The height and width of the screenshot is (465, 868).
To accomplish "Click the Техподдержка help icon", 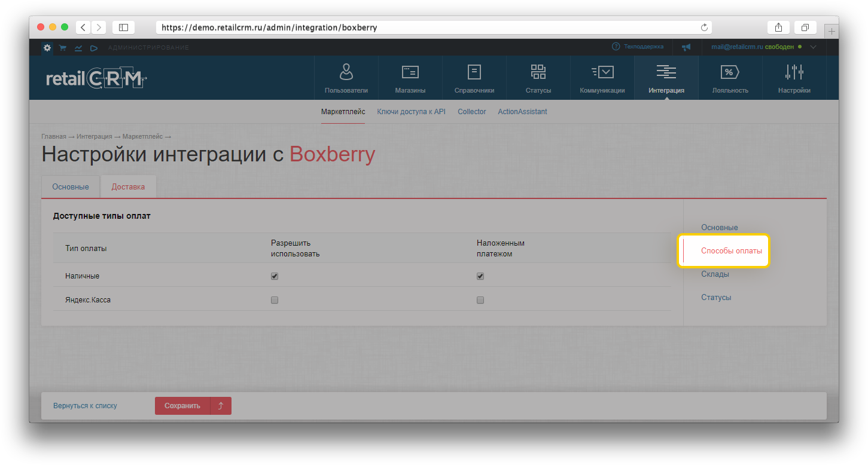I will pos(616,47).
